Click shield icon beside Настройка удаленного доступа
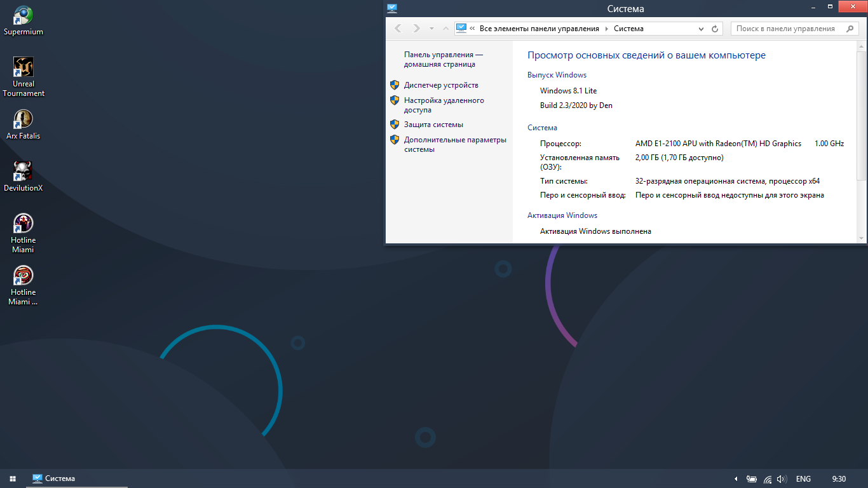This screenshot has width=868, height=488. 395,100
